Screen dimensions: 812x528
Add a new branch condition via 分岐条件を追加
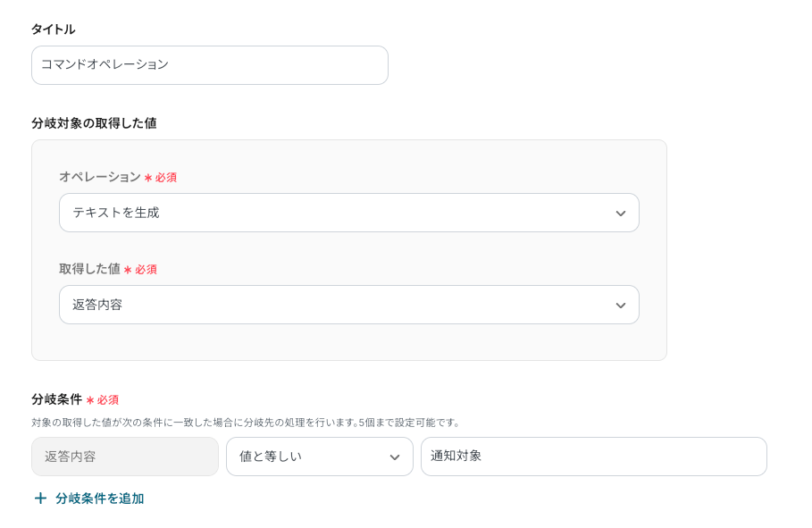[99, 499]
